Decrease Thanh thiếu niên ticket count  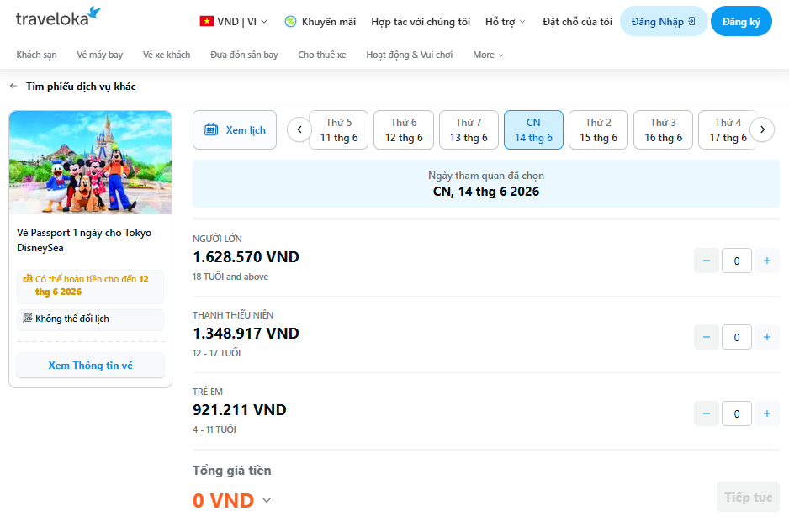707,337
